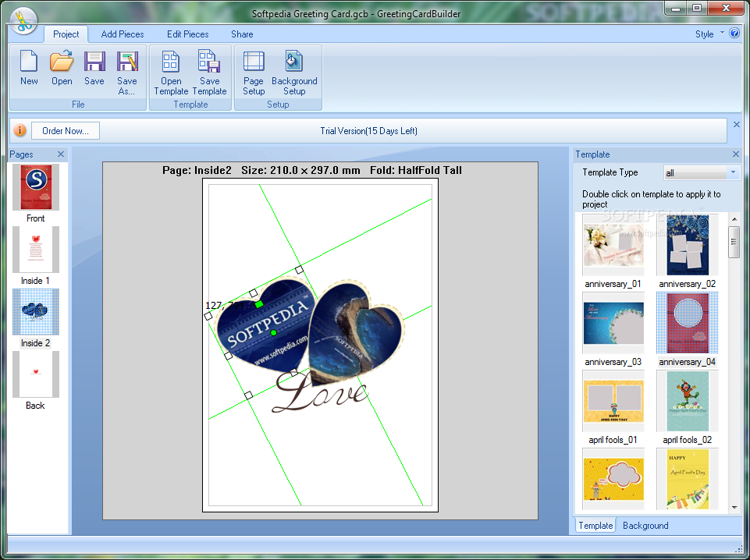Select the Love script text on the card

(x=321, y=392)
